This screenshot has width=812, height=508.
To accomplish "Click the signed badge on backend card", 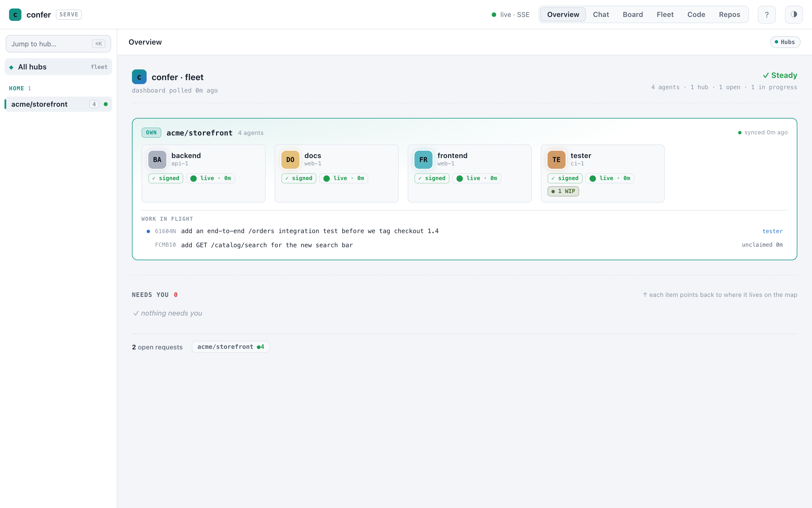I will tap(166, 178).
